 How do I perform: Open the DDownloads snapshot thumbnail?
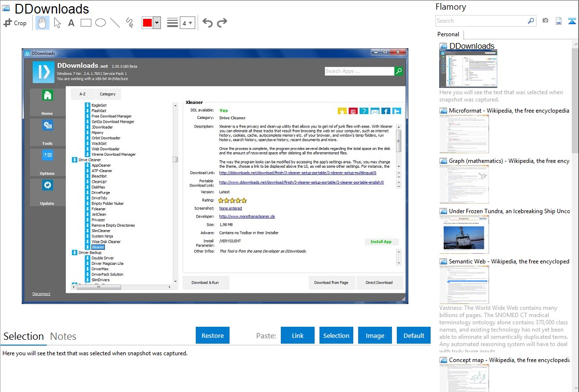click(x=468, y=69)
